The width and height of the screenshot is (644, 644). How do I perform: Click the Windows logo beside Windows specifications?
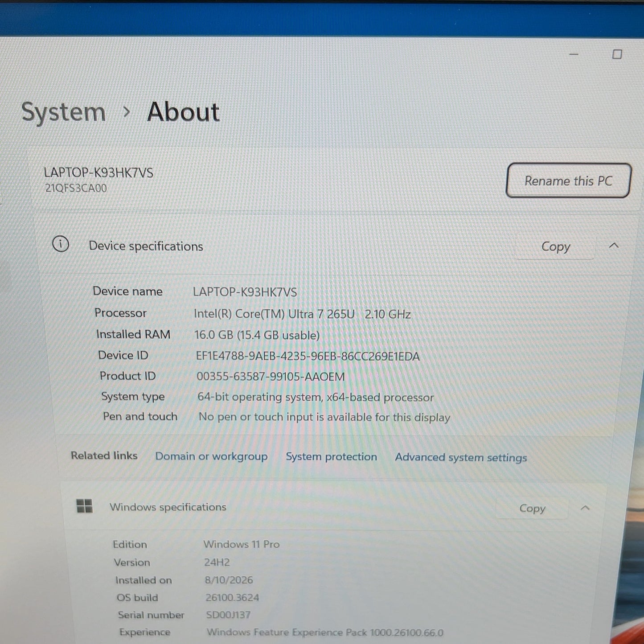click(x=85, y=506)
